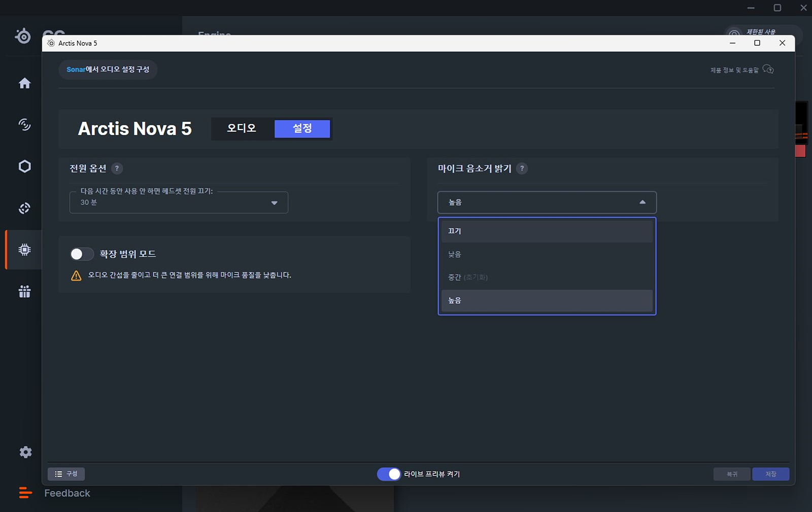Open the Sonar icon in sidebar
812x512 pixels.
(x=24, y=124)
